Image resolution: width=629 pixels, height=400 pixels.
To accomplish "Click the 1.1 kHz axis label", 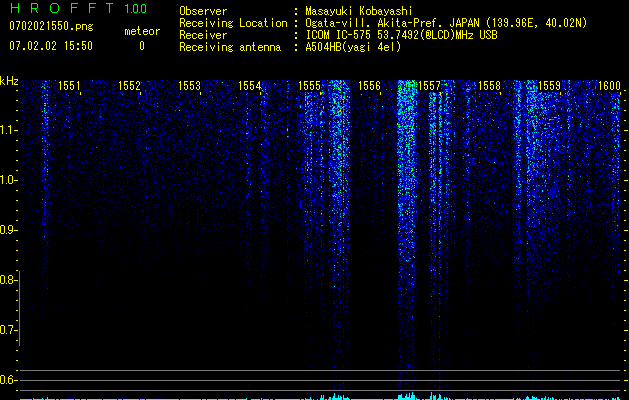I will click(7, 130).
